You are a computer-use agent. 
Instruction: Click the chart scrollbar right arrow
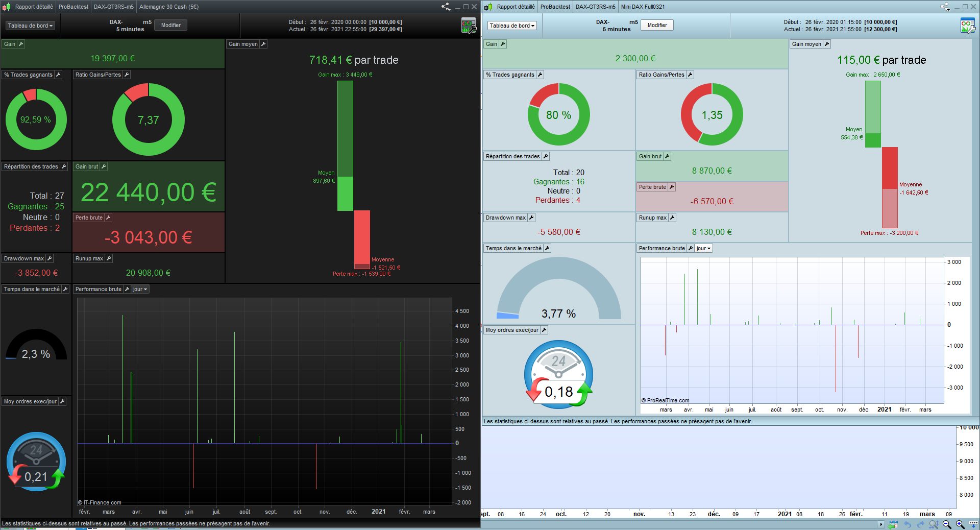click(881, 524)
